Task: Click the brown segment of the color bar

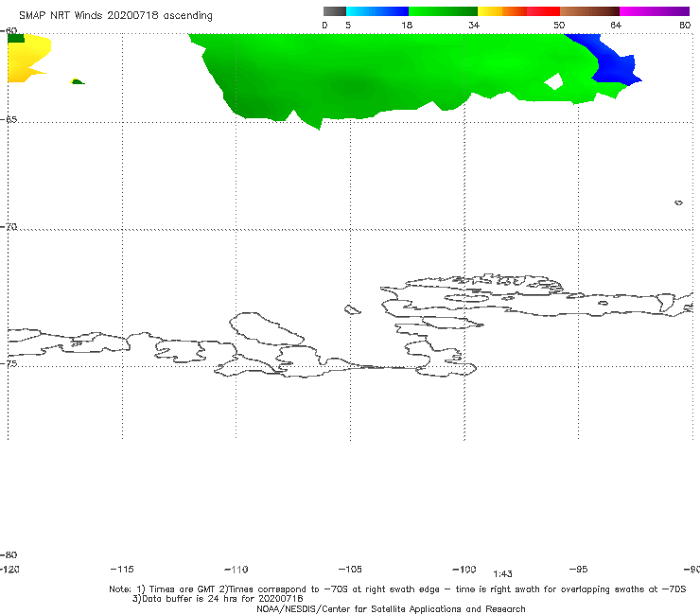Action: click(x=589, y=11)
